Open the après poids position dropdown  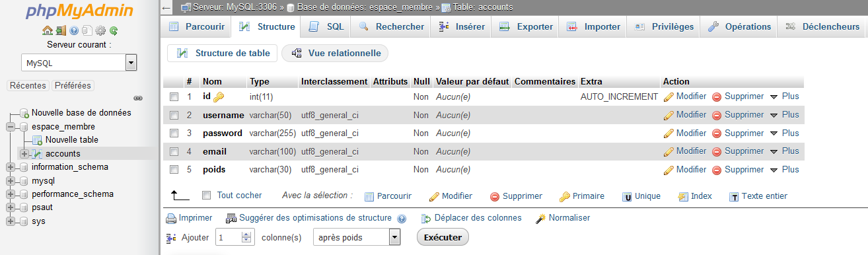(x=357, y=237)
